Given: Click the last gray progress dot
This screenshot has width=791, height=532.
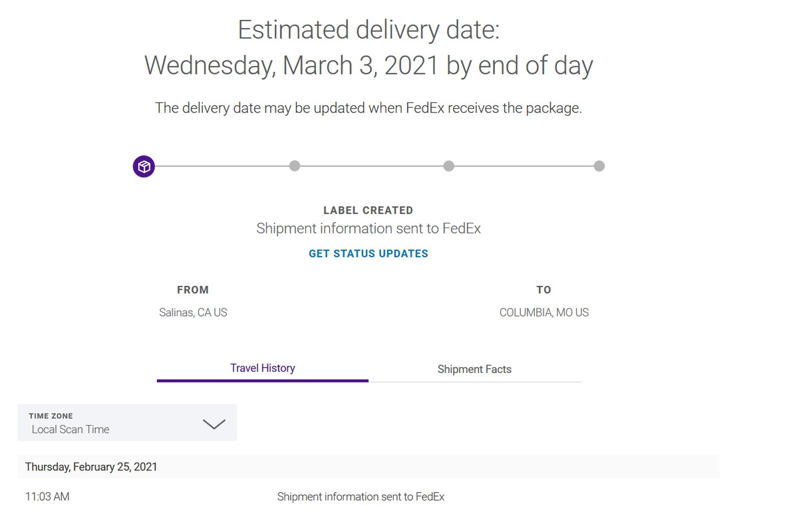Looking at the screenshot, I should point(599,166).
